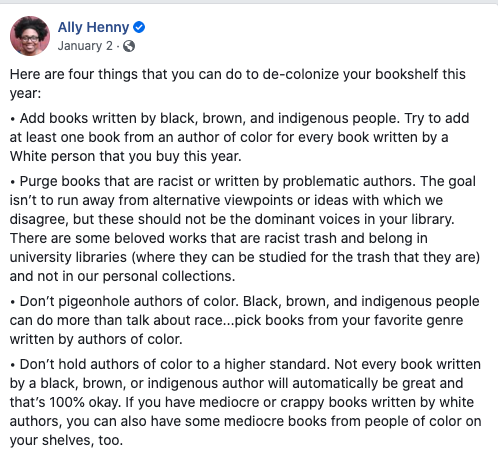Select the bullet dot before 'Purge books'

point(13,182)
